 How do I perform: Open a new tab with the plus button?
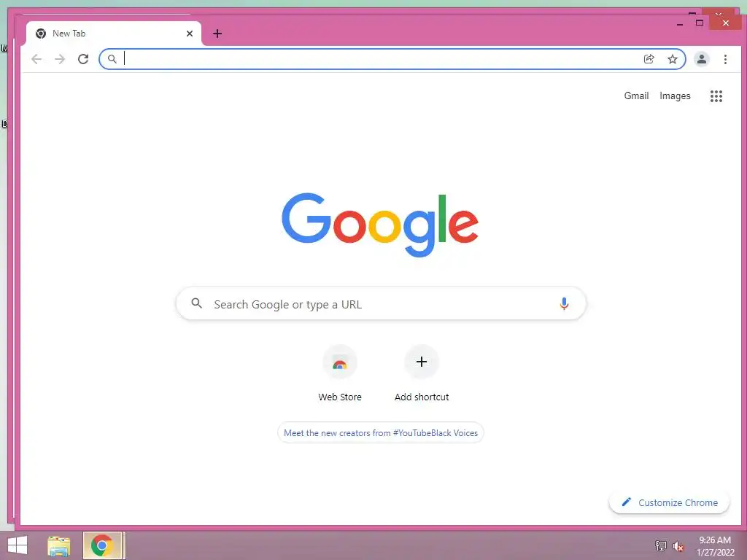[217, 34]
